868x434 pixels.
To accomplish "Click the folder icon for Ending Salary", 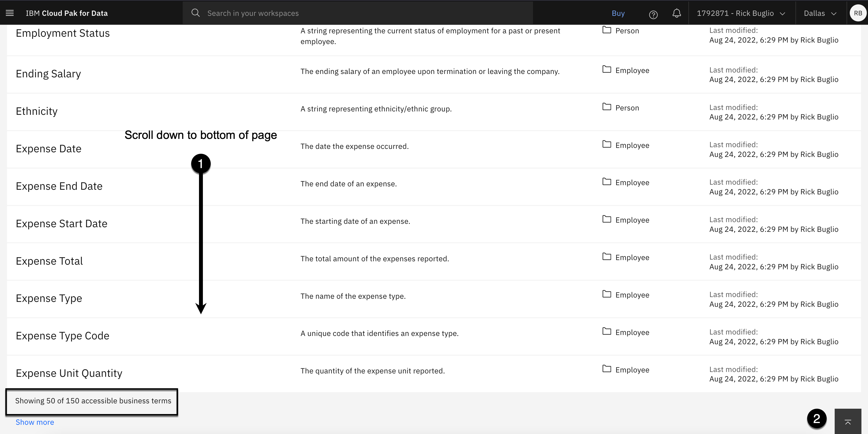I will pyautogui.click(x=606, y=69).
